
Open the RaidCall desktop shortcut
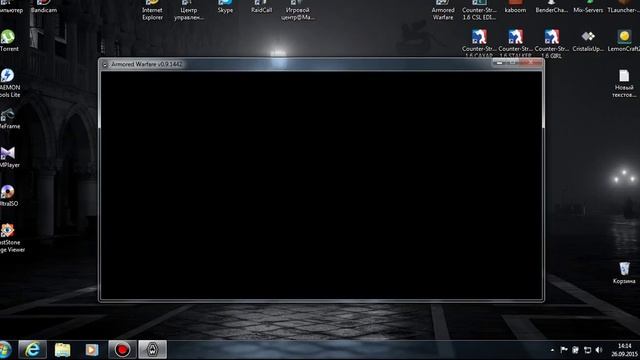click(261, 7)
